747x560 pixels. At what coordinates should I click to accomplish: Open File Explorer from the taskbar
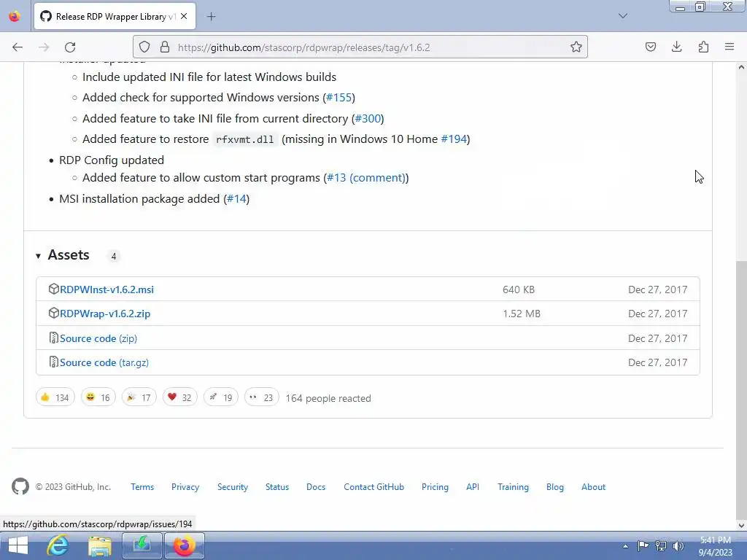coord(100,545)
